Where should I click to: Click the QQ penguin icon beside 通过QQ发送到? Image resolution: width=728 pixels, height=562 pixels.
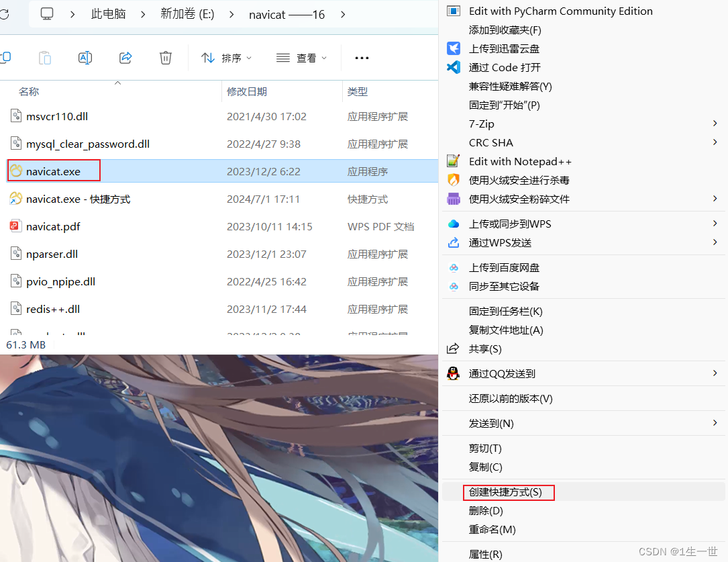454,373
